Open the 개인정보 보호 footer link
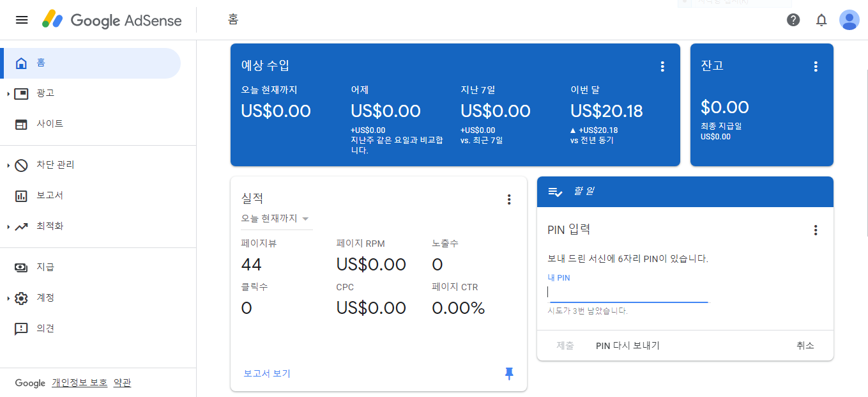The image size is (868, 397). 79,383
